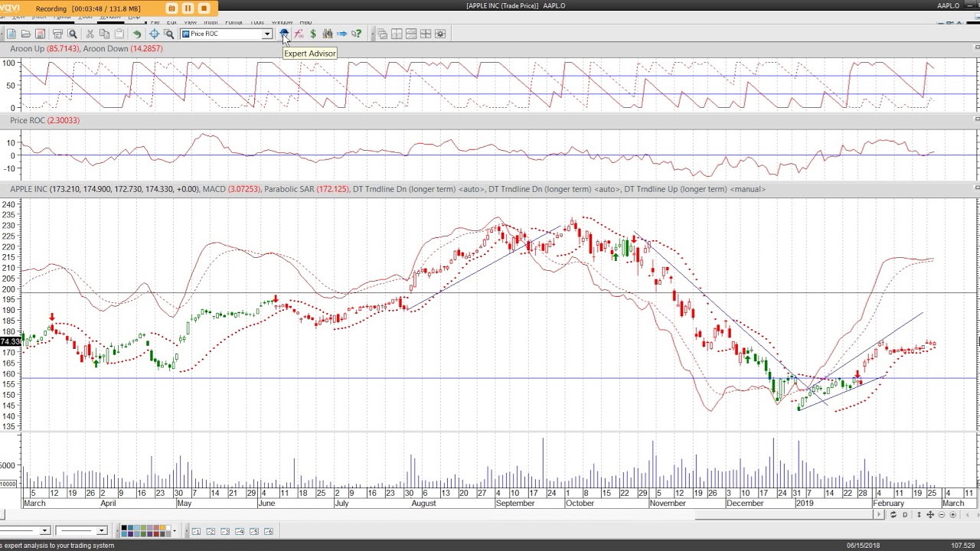Change periodicity with the D button

(905, 514)
